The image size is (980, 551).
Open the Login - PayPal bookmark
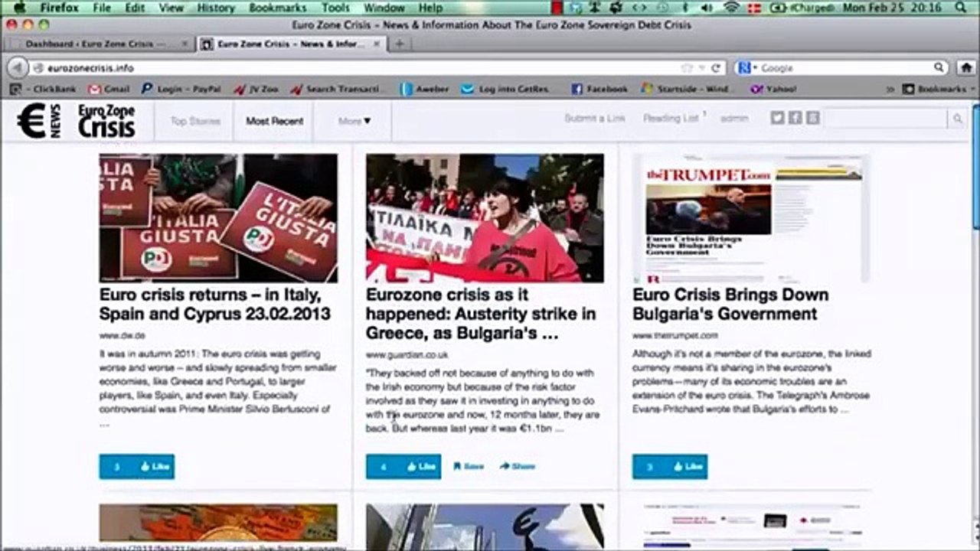pos(181,90)
